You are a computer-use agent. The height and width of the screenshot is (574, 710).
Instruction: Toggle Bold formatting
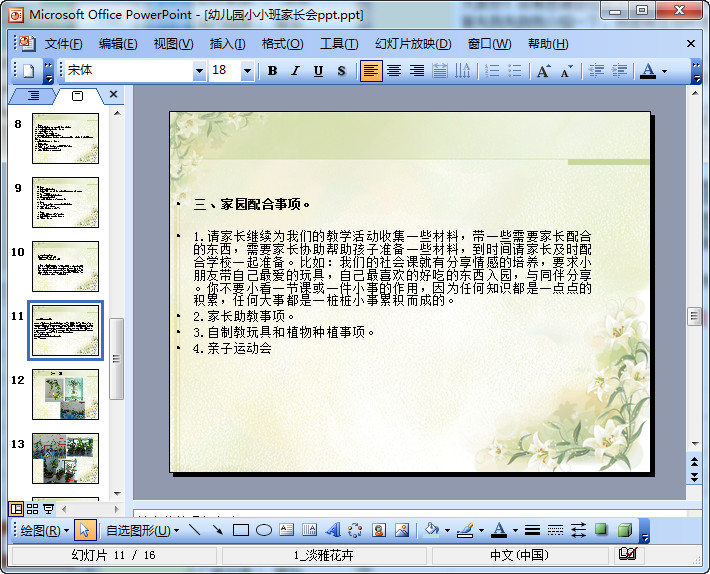click(272, 71)
